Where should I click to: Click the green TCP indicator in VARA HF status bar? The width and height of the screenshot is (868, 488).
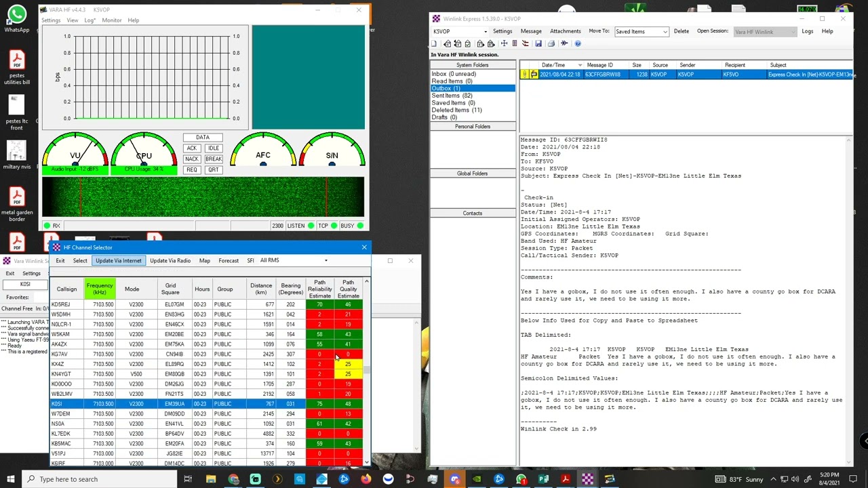point(334,226)
